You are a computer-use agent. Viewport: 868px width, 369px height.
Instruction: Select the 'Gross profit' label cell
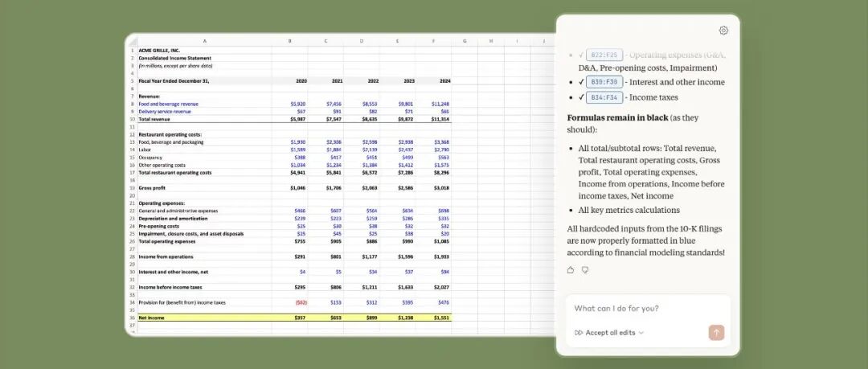click(204, 188)
